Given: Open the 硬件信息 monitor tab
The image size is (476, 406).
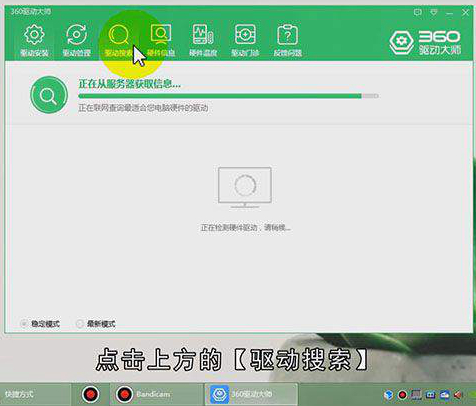Looking at the screenshot, I should [x=161, y=40].
